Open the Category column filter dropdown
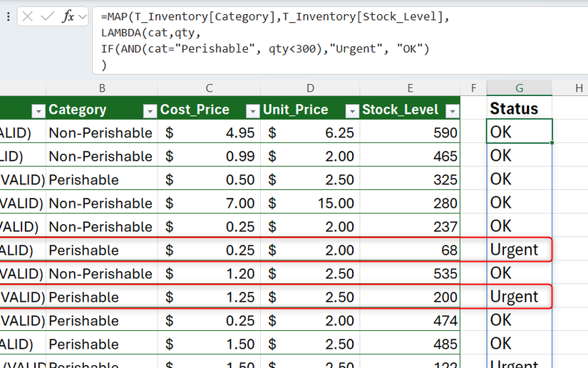This screenshot has width=588, height=368. [150, 110]
